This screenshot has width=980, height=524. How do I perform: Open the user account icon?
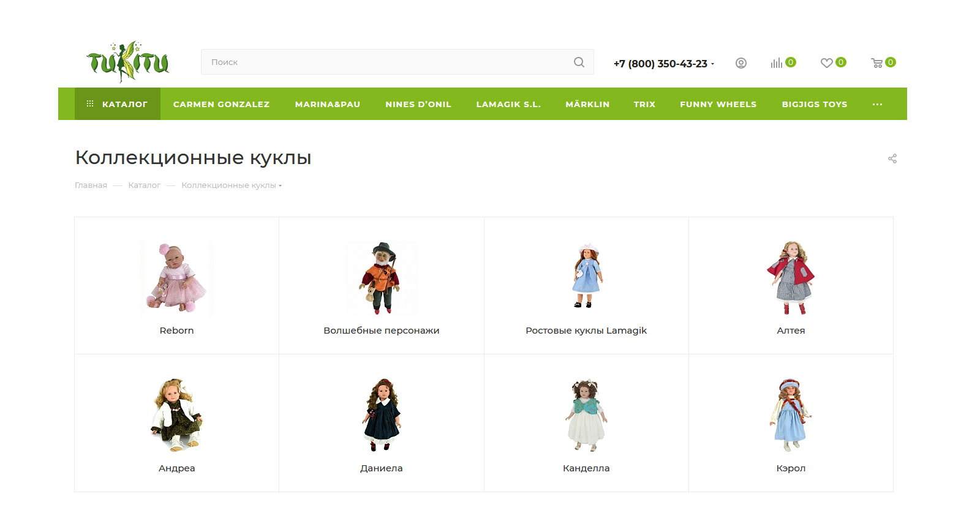[x=741, y=63]
